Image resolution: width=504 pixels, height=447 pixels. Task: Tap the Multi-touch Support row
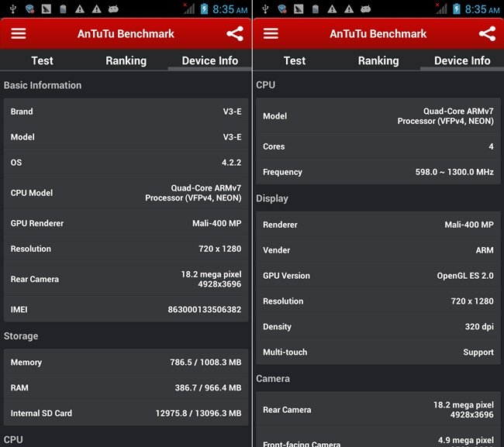point(378,352)
